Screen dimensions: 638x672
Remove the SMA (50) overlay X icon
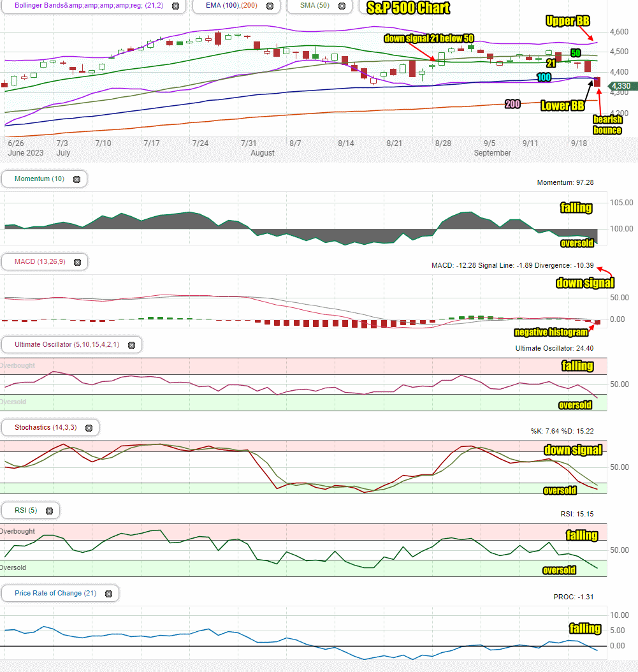click(342, 6)
